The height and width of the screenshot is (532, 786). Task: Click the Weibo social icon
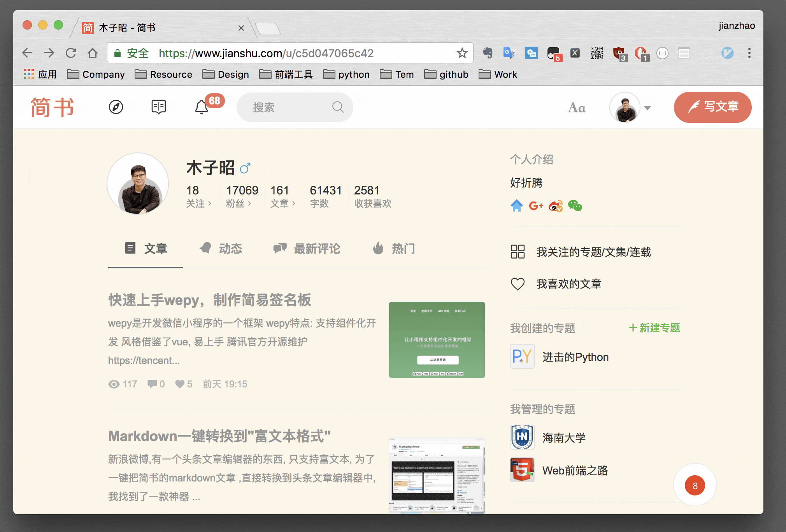pyautogui.click(x=556, y=206)
